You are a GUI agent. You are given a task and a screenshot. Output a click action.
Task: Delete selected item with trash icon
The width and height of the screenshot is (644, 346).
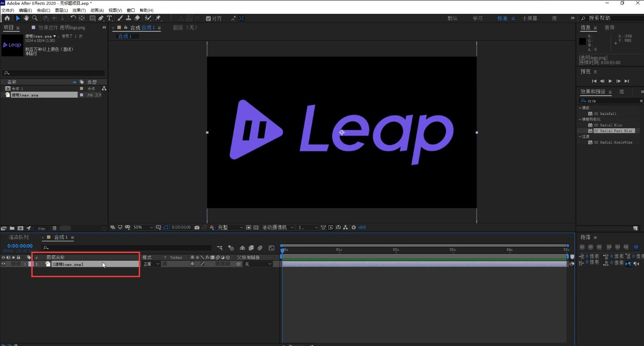pyautogui.click(x=55, y=228)
